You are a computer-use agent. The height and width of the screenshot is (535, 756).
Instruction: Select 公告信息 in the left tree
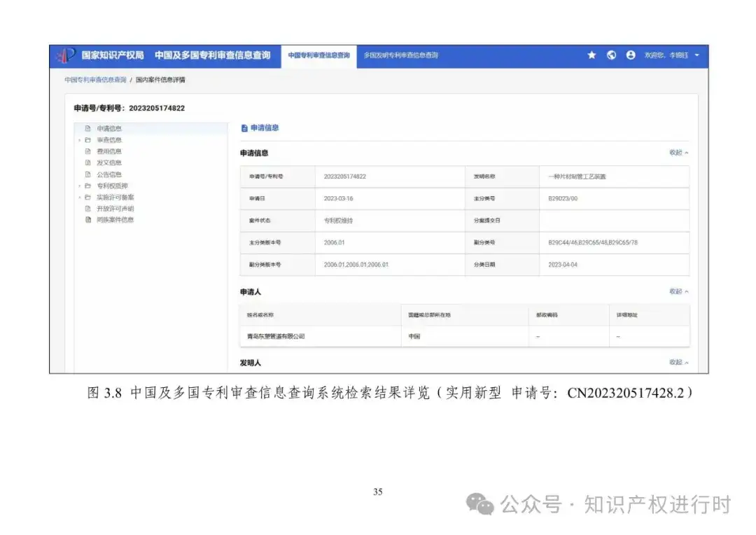tap(109, 174)
